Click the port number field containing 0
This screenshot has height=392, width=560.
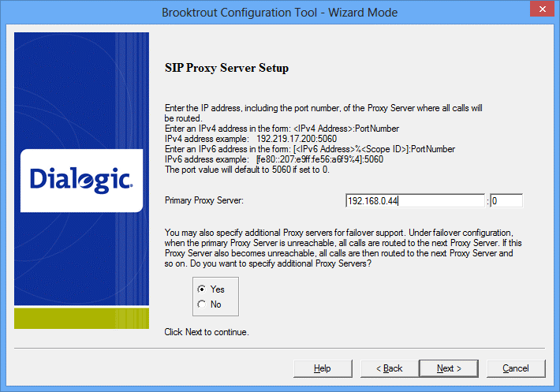506,201
